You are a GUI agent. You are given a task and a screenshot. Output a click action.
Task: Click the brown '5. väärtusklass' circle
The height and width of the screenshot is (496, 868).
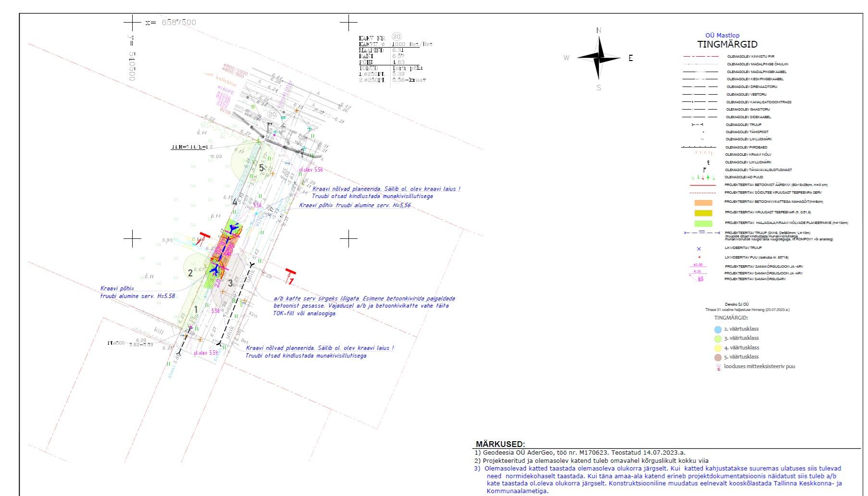click(x=718, y=358)
